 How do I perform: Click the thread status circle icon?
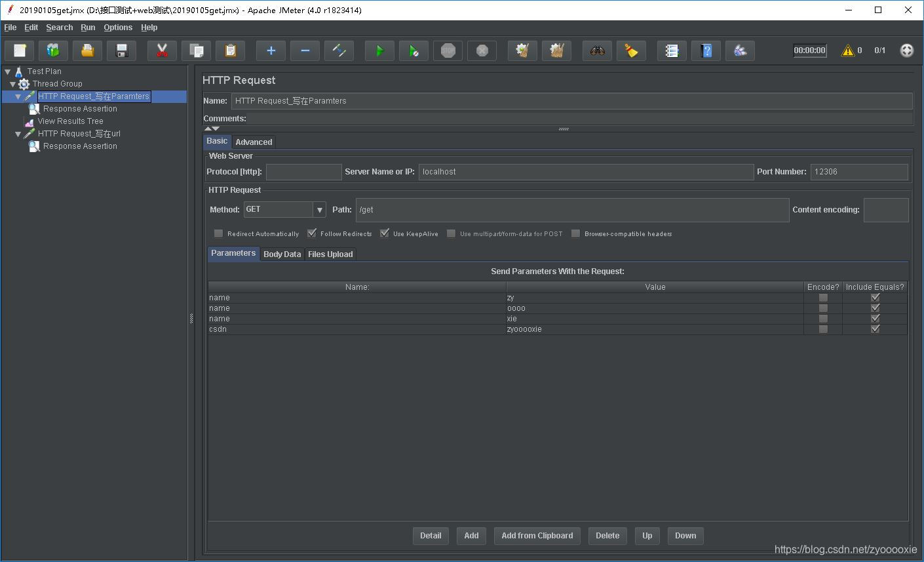coord(907,50)
